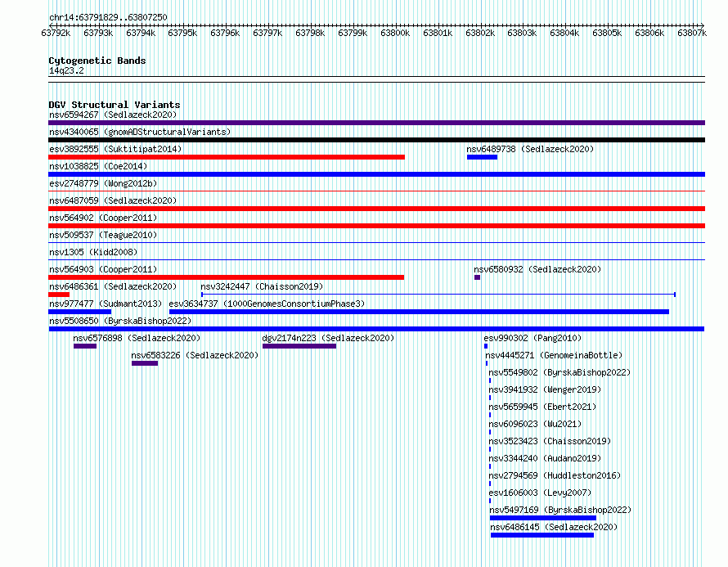Image resolution: width=728 pixels, height=567 pixels.
Task: Click the blue nsv5497169 variant bar
Action: click(x=543, y=518)
